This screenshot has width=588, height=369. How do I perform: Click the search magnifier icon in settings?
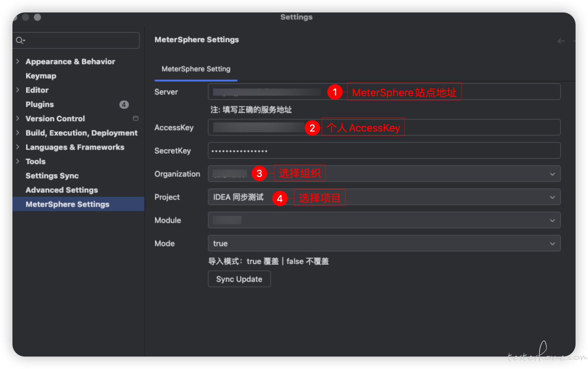20,40
